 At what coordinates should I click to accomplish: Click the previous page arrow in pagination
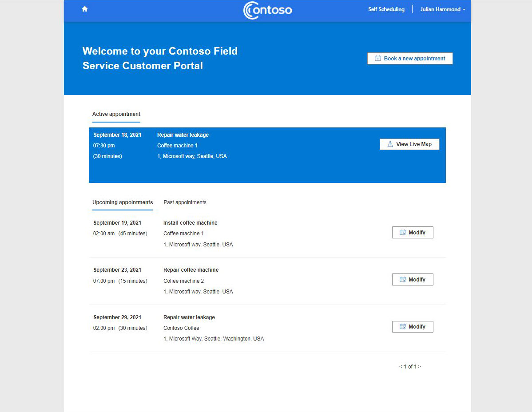(401, 366)
